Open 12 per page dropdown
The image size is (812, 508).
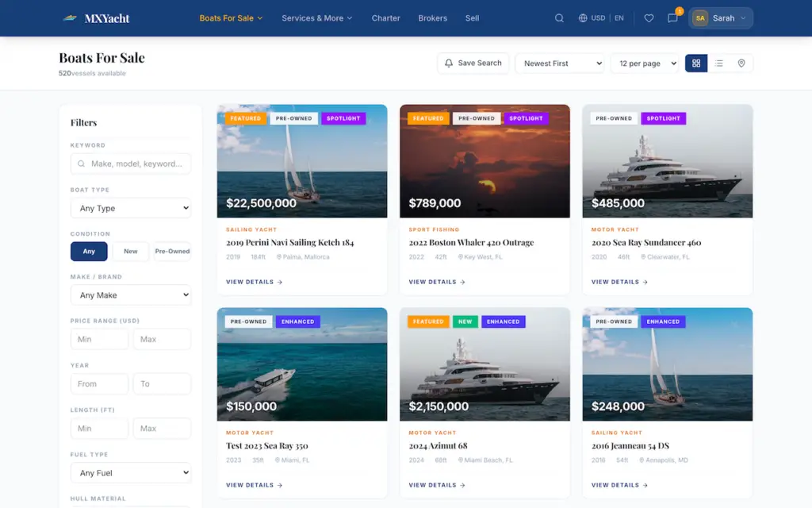(x=645, y=63)
